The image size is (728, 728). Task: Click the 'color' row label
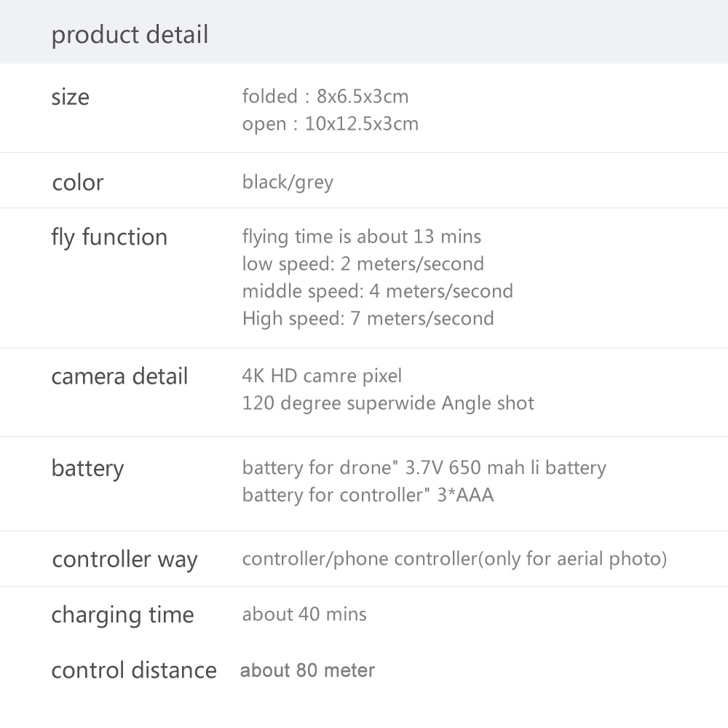(x=77, y=182)
